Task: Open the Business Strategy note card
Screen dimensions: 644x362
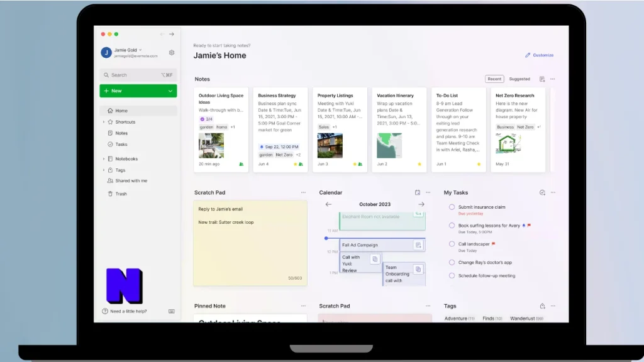Action: point(280,129)
